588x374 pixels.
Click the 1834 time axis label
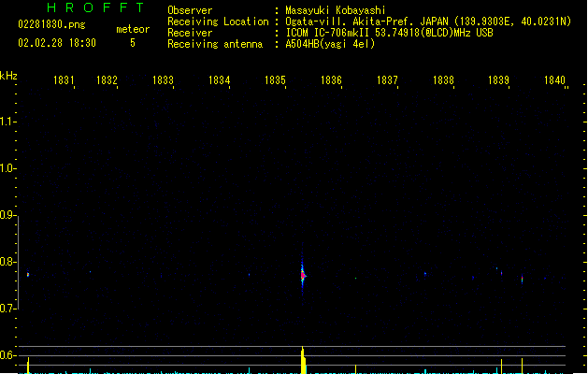(x=219, y=80)
